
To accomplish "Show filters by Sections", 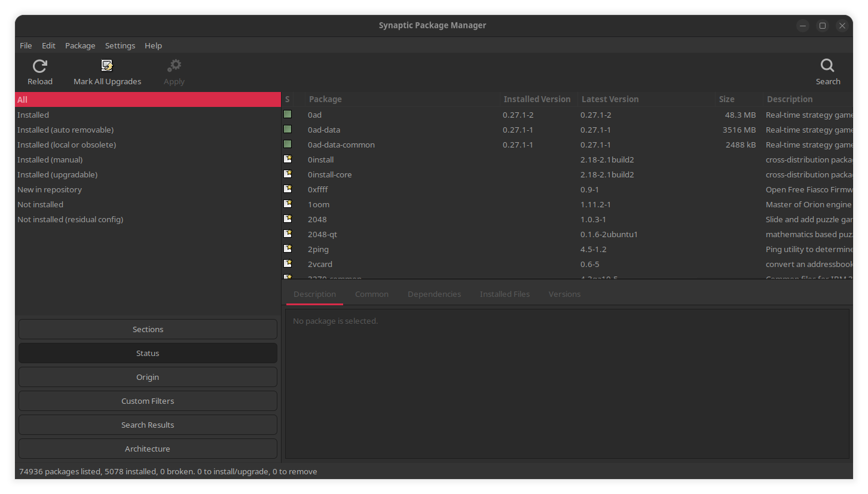I will [148, 329].
